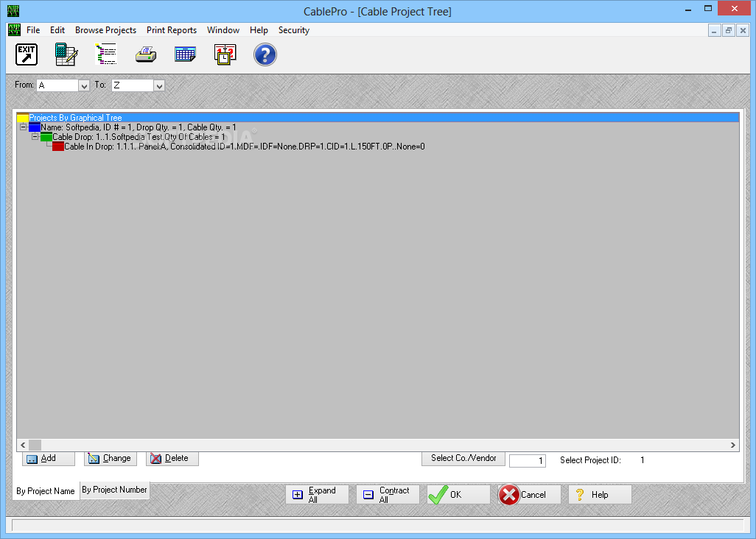The height and width of the screenshot is (539, 756).
Task: Click the To combo box field
Action: [133, 85]
